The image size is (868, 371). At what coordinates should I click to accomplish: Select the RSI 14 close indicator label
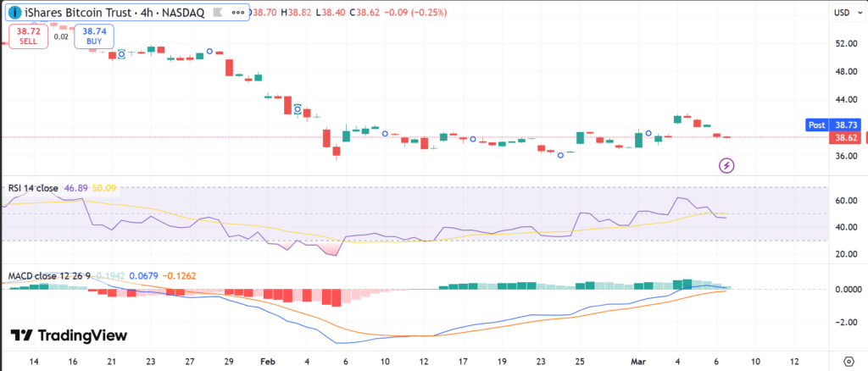(x=33, y=188)
